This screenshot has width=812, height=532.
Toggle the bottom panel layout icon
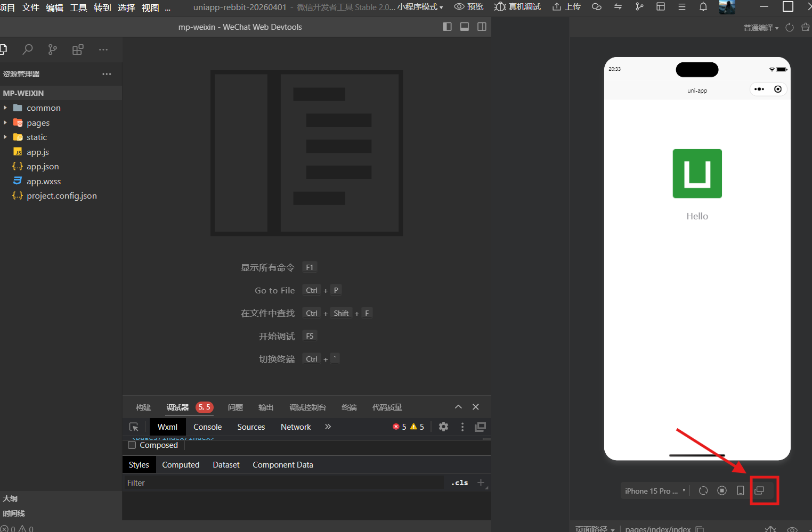(465, 27)
